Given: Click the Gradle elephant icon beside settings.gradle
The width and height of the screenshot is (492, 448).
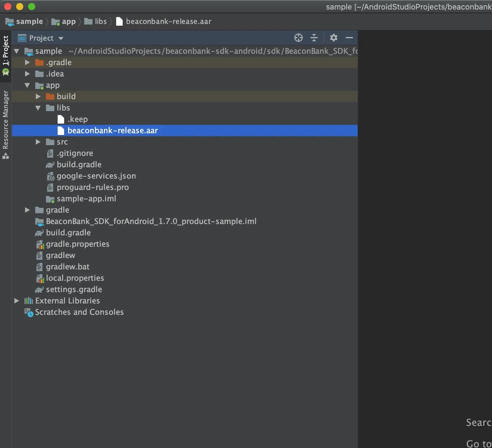Looking at the screenshot, I should tap(39, 289).
